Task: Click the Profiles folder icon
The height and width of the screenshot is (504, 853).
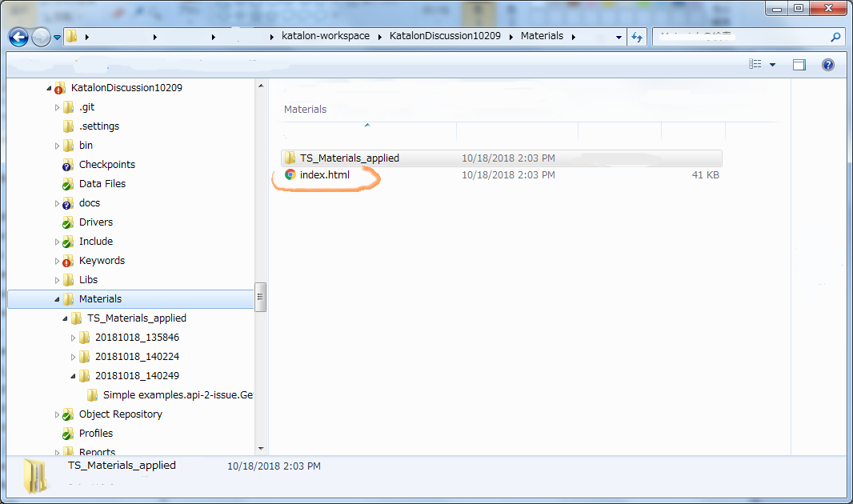Action: coord(67,434)
